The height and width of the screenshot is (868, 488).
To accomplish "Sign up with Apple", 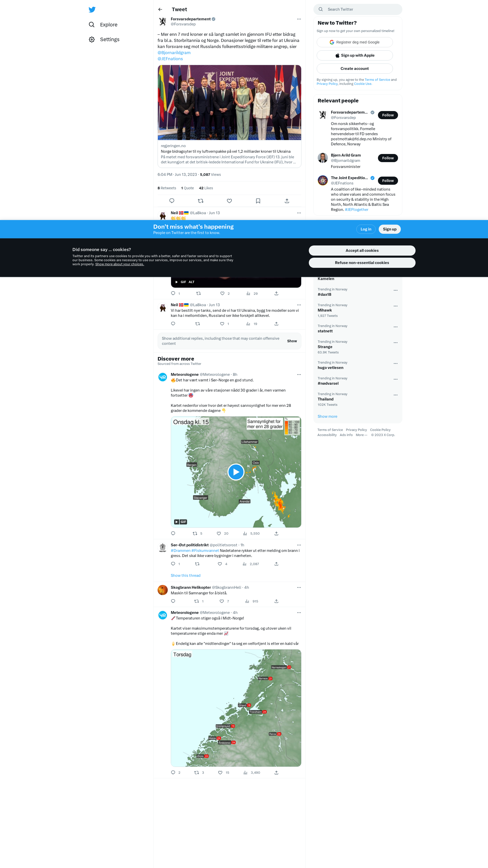I will click(x=355, y=55).
